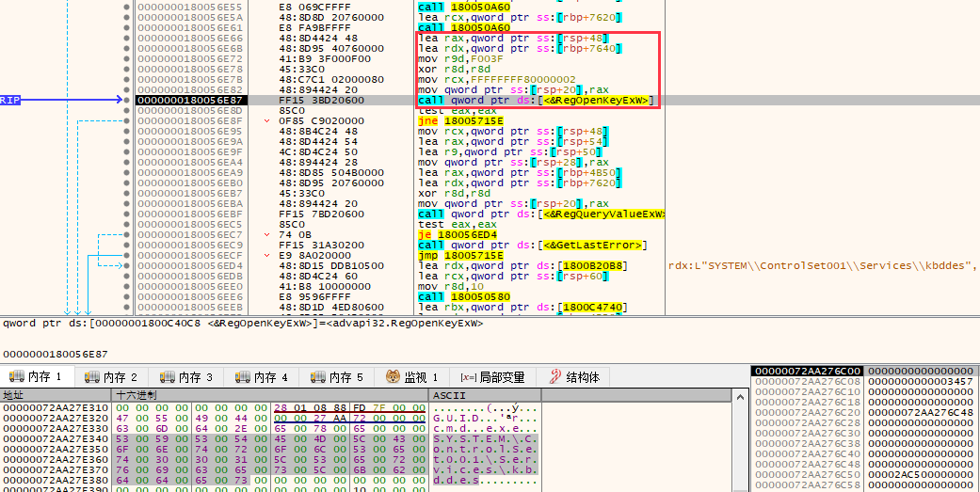Open the 结构体 struct tab

(x=574, y=377)
